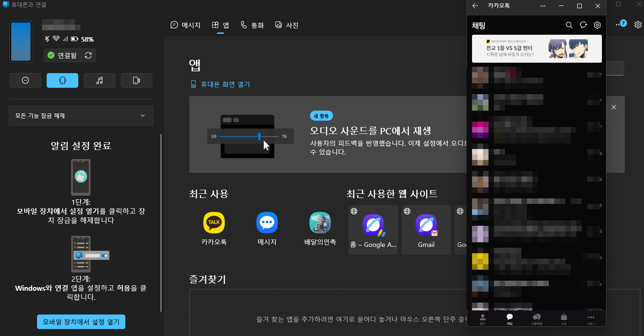Viewport: 644px width, 336px height.
Task: Open the 사진 tab
Action: pyautogui.click(x=287, y=25)
